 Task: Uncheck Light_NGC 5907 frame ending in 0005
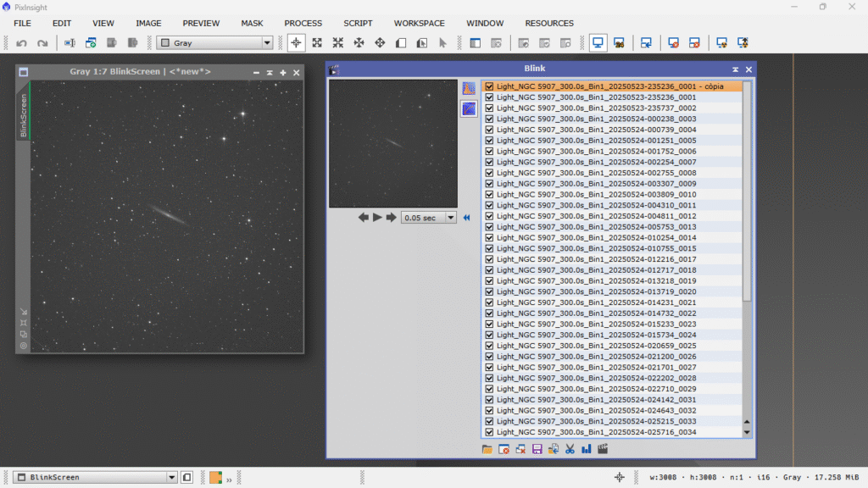tap(489, 141)
